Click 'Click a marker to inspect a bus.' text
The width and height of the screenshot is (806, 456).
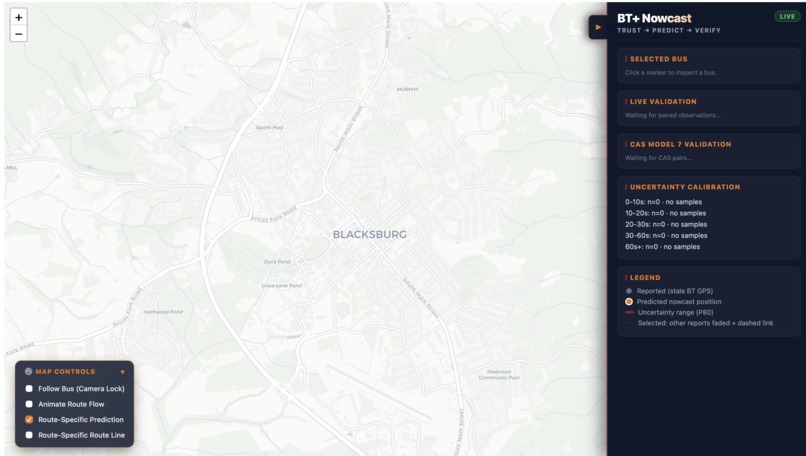click(x=670, y=72)
